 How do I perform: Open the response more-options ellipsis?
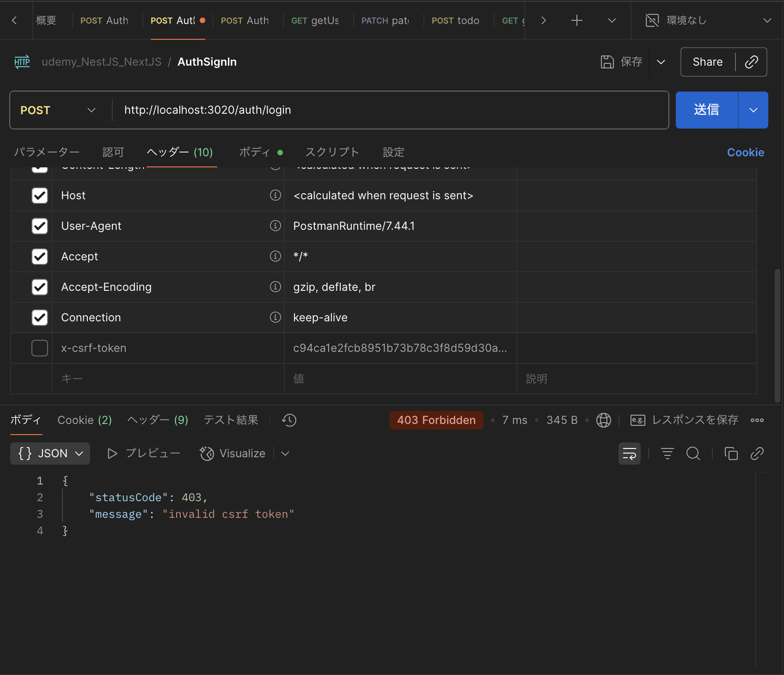[757, 420]
